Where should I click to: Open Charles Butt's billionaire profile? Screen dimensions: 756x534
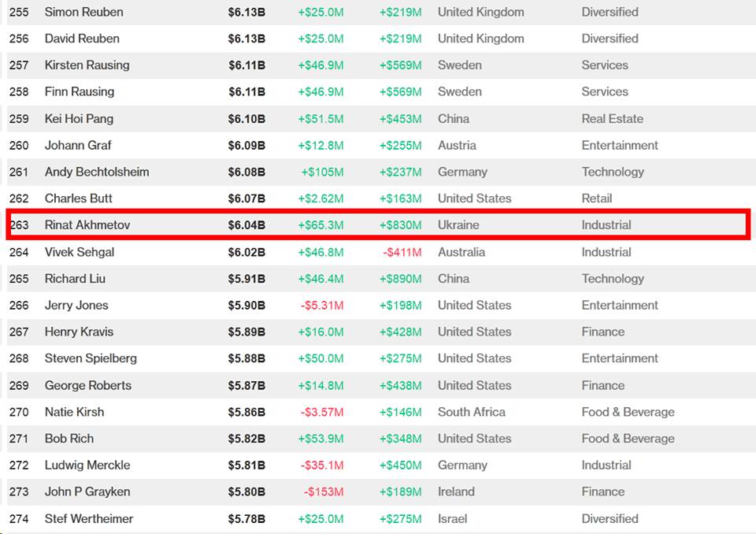pos(78,198)
